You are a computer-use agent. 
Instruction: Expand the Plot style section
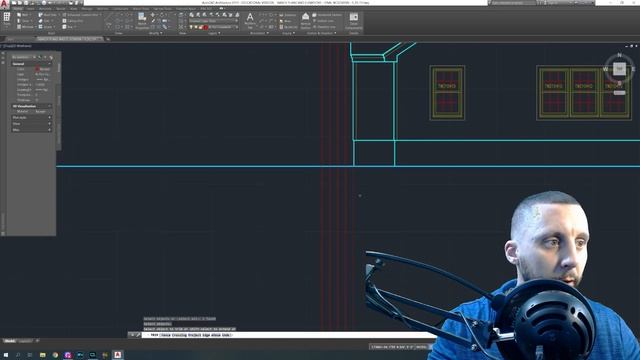[x=49, y=118]
